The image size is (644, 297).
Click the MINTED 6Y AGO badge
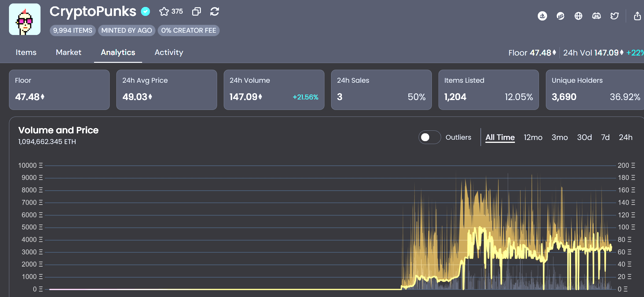click(127, 30)
